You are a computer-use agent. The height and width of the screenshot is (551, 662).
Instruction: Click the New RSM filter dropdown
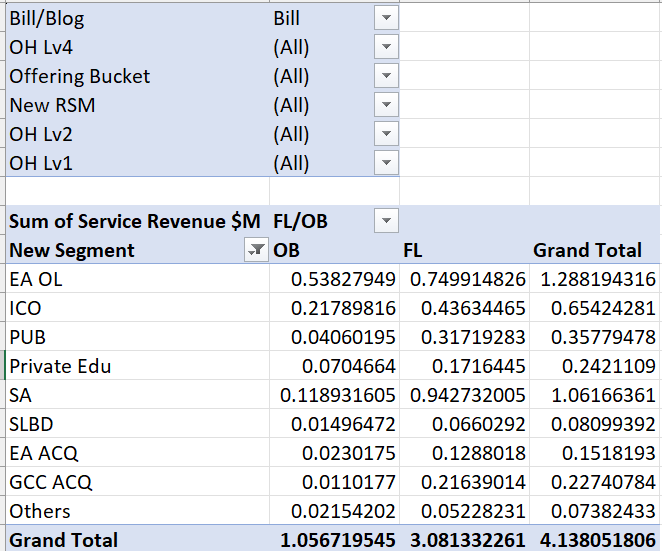[386, 105]
